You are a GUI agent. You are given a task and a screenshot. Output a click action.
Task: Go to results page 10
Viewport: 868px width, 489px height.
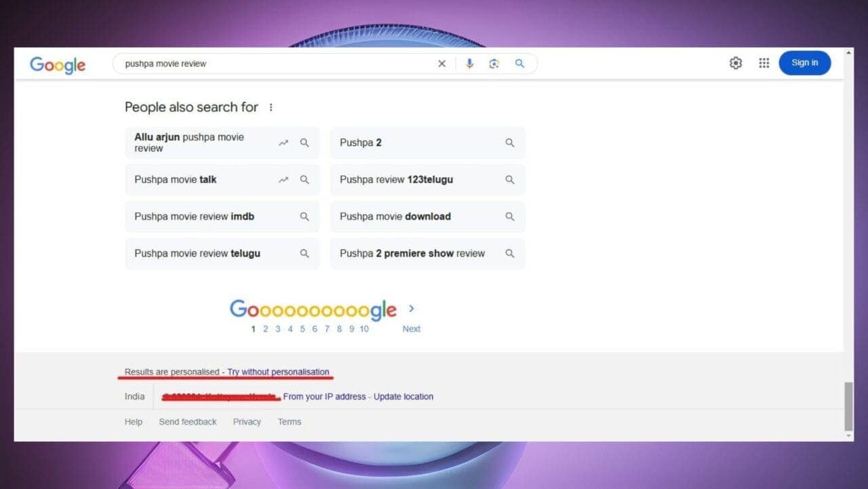pyautogui.click(x=364, y=329)
